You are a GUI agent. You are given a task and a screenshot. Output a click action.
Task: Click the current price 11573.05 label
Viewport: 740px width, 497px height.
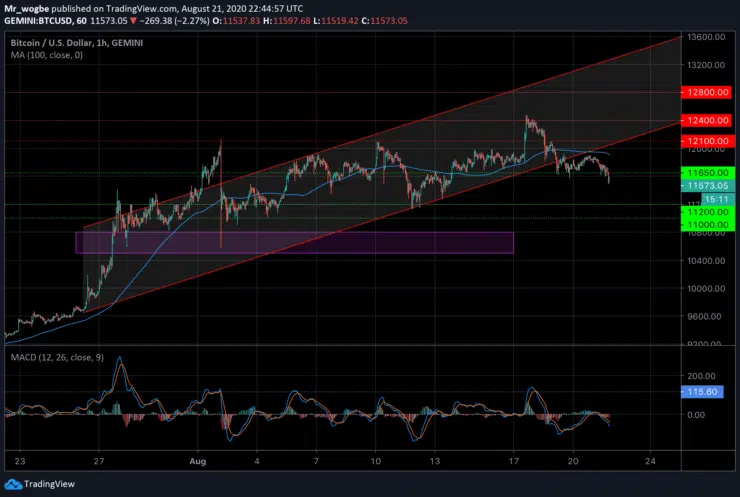pos(704,186)
